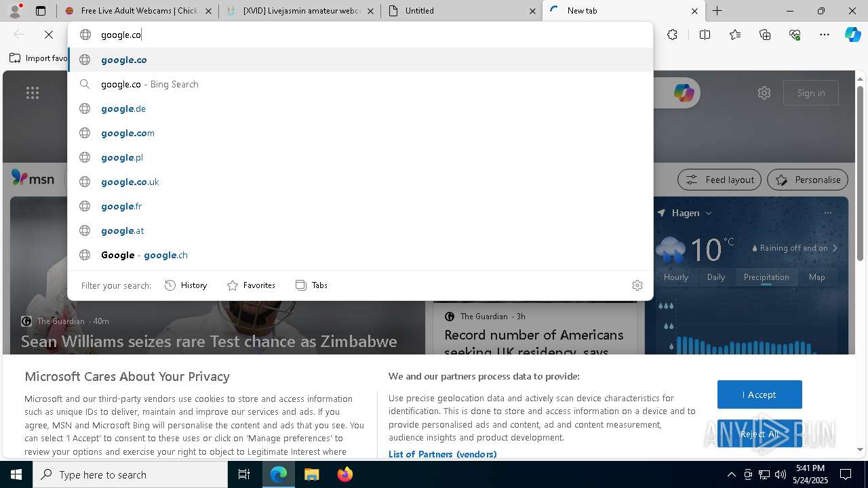Open address bar search settings gear

[637, 285]
